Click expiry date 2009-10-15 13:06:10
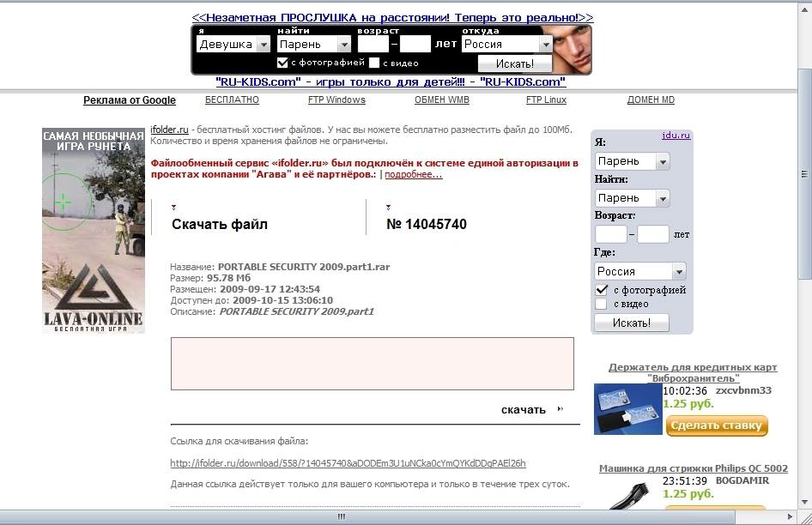 pos(282,300)
